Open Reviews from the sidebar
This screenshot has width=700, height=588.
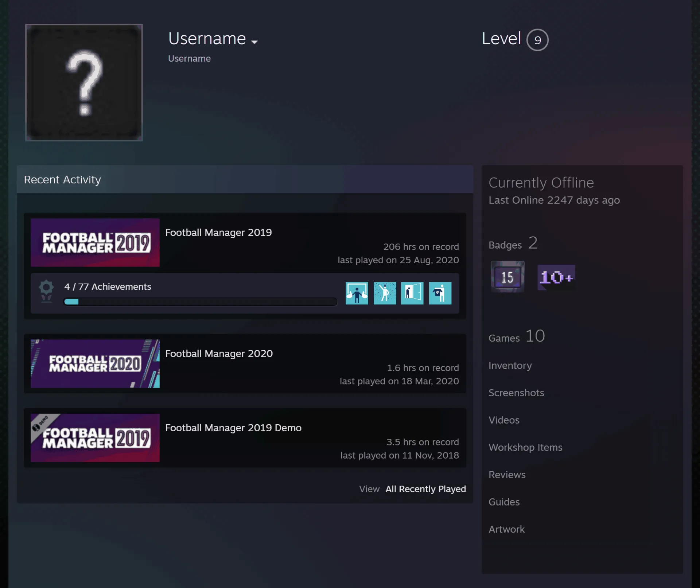click(x=507, y=475)
